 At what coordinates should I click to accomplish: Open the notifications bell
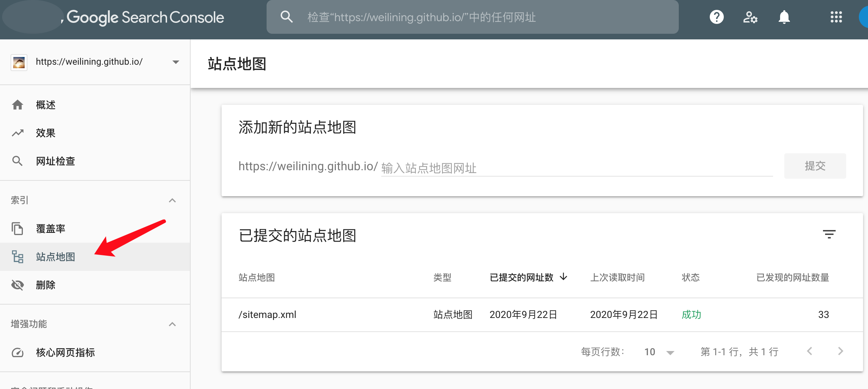(784, 17)
